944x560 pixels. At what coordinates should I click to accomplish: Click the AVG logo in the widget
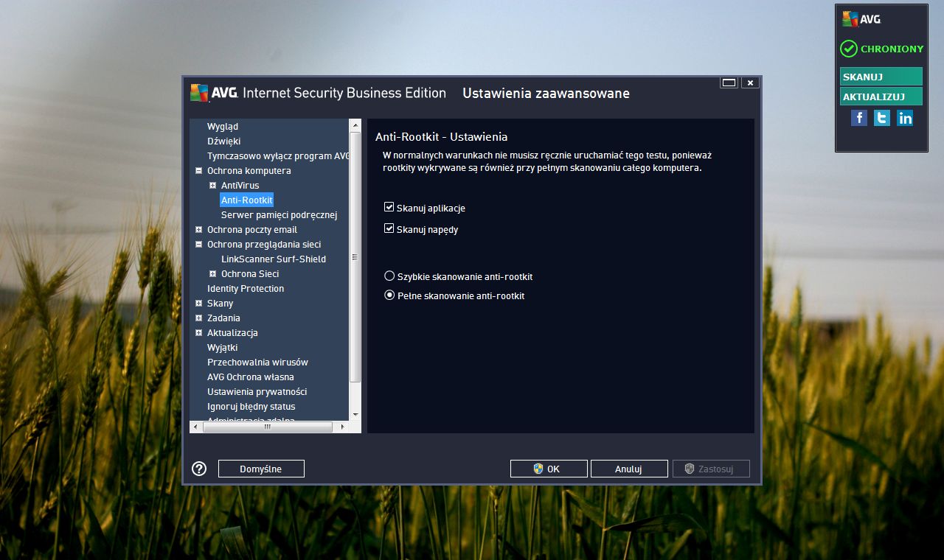[x=862, y=19]
